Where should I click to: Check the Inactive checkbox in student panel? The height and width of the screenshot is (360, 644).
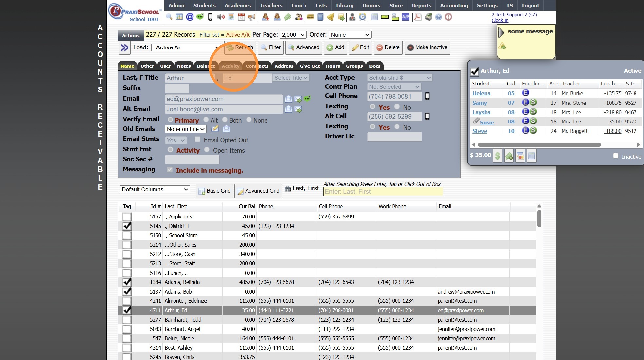coord(616,156)
